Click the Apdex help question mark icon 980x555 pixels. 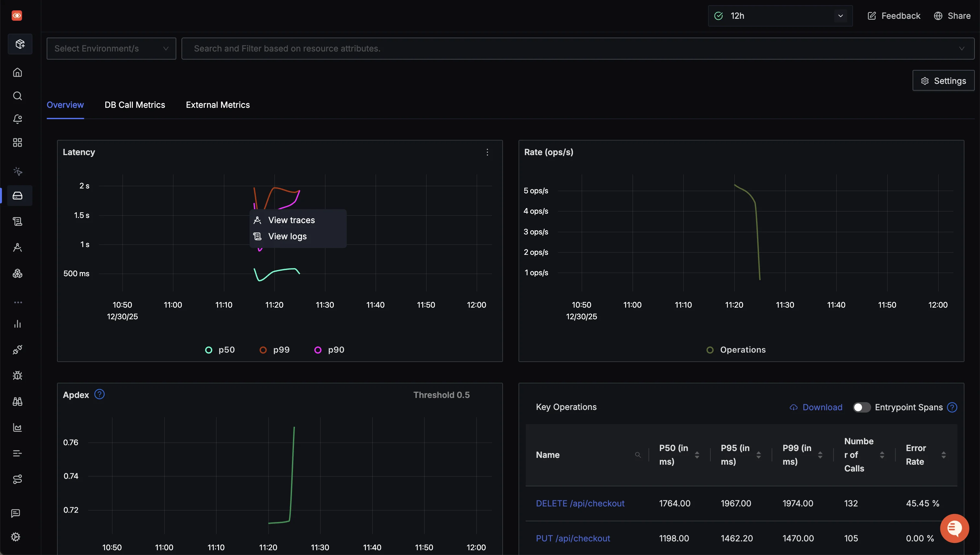click(99, 394)
